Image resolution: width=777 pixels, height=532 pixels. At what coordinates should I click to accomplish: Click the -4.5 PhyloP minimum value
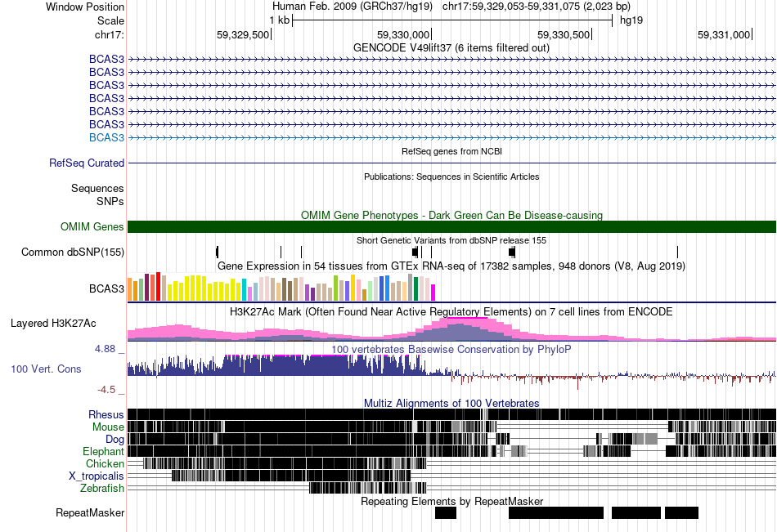pyautogui.click(x=106, y=390)
